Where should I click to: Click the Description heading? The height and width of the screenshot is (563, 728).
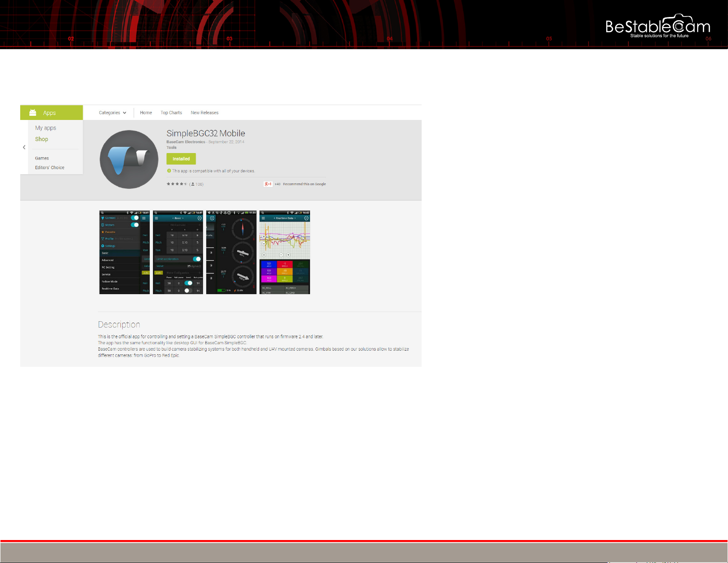point(119,324)
